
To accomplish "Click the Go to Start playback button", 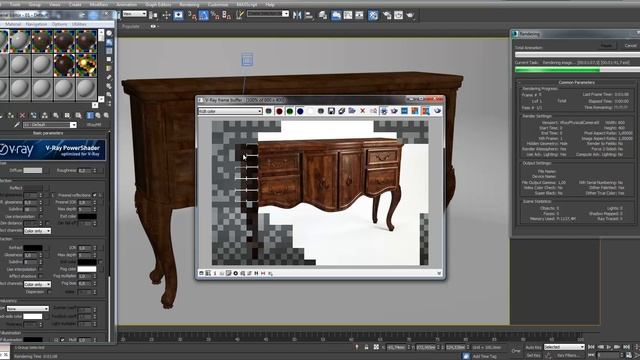I will (591, 347).
